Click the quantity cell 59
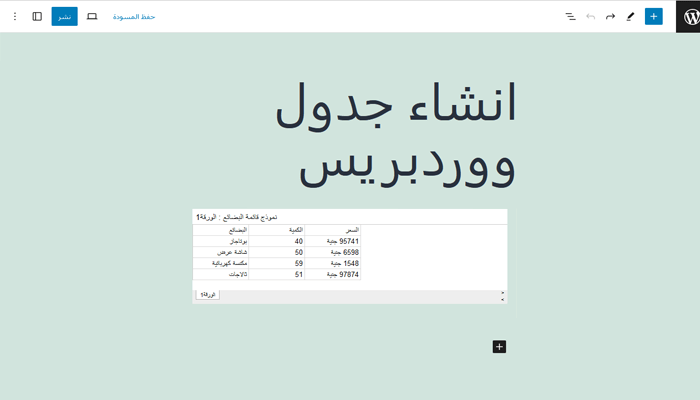This screenshot has width=700, height=400. 277,263
